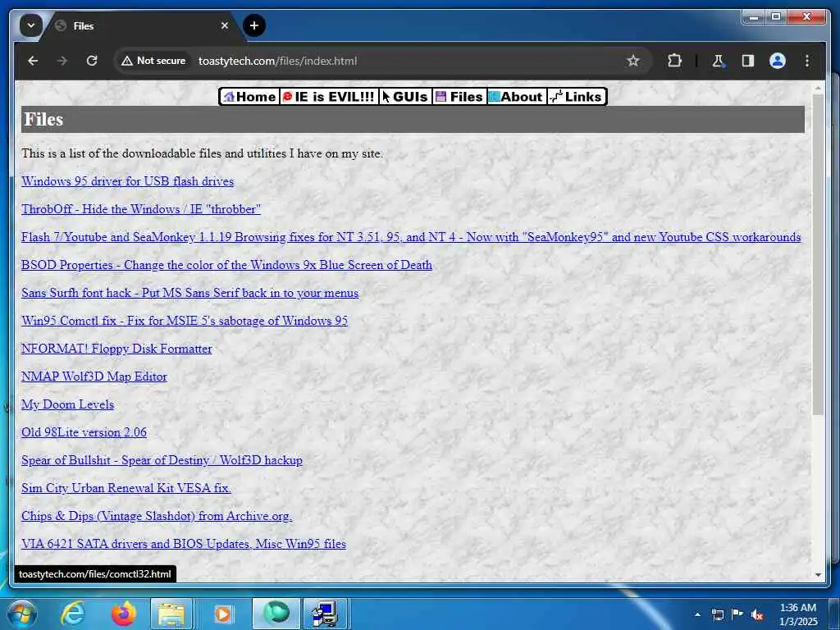Screen dimensions: 840x630
Task: Open the About navigation item
Action: [x=517, y=97]
